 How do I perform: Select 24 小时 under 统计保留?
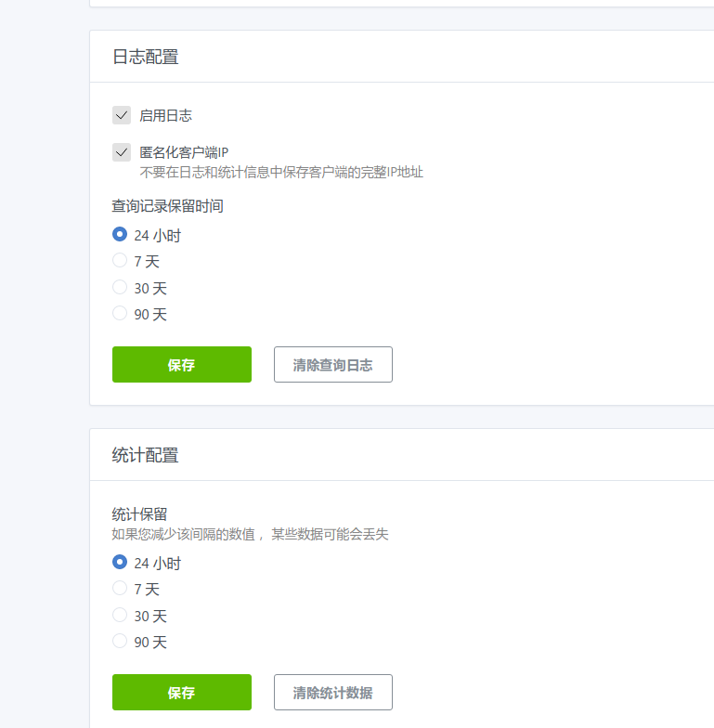(120, 563)
